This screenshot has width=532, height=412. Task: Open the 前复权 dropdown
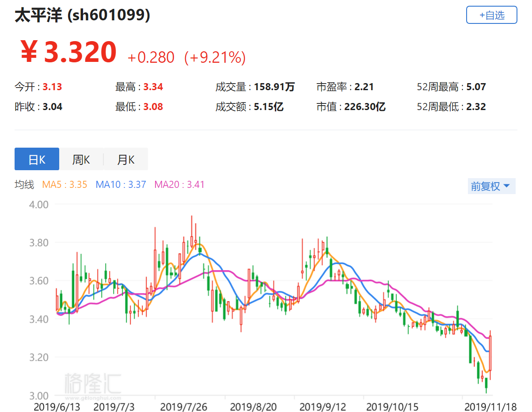[x=491, y=186]
